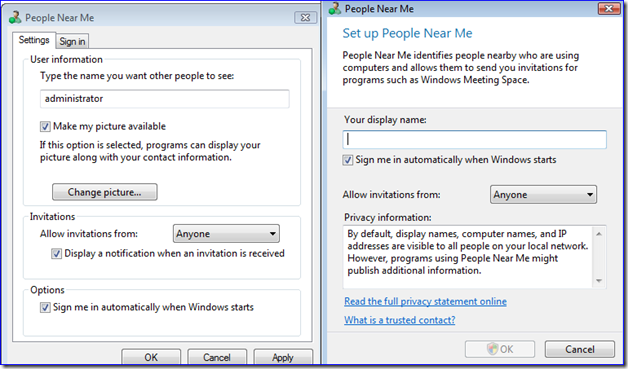This screenshot has width=628, height=369.
Task: Click the Change picture button
Action: click(105, 192)
